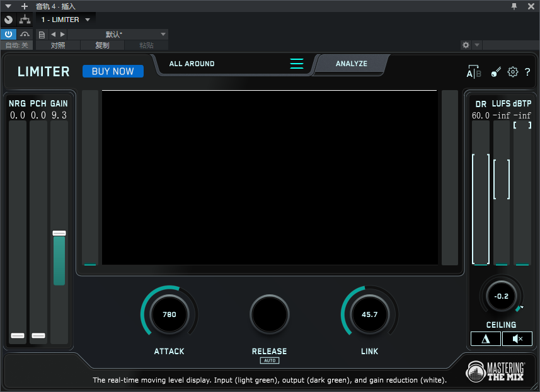This screenshot has width=540, height=392.
Task: Open the plugin settings gear icon
Action: (512, 72)
